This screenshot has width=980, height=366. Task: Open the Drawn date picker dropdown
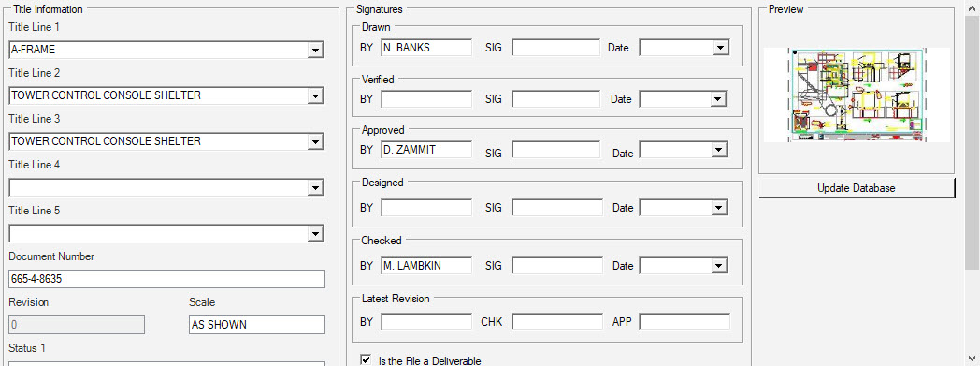coord(720,48)
